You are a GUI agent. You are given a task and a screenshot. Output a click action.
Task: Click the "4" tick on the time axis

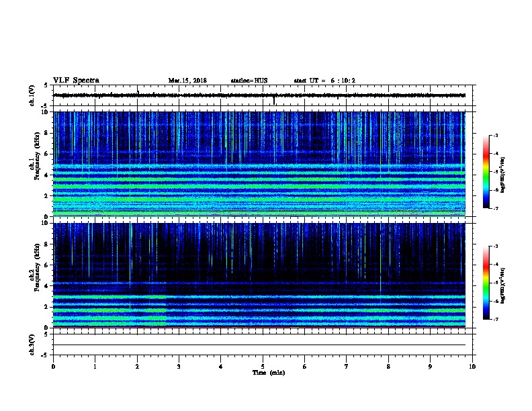[x=221, y=367]
